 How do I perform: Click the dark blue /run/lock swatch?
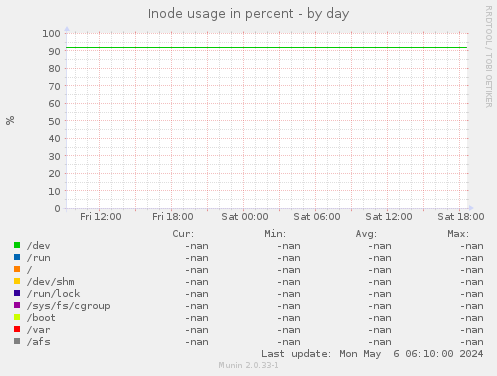(17, 293)
